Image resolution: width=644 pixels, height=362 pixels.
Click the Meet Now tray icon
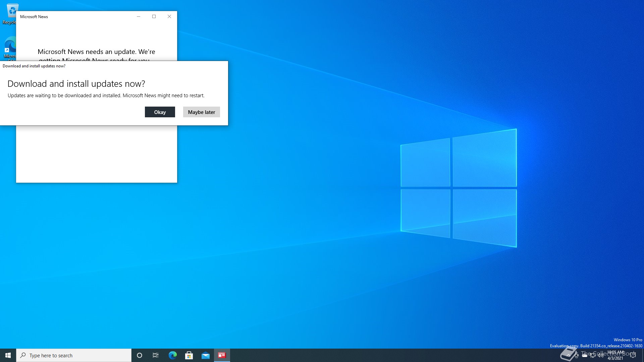pos(576,355)
